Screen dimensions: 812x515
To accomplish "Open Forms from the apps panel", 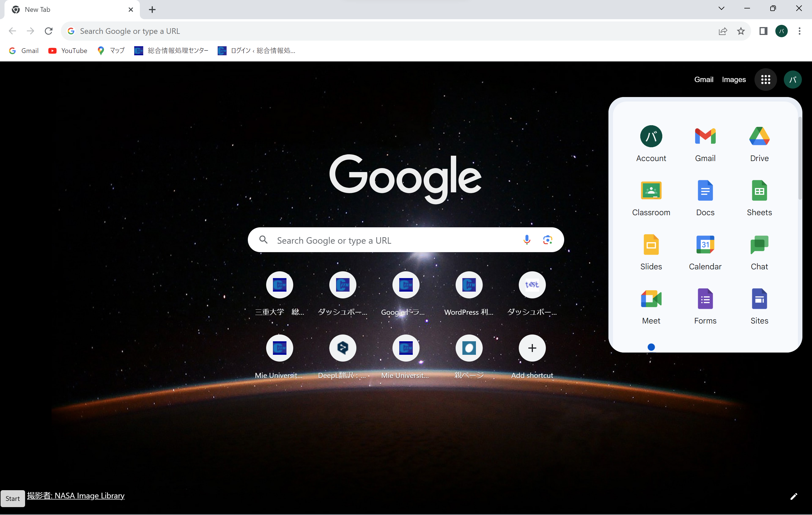I will tap(705, 307).
